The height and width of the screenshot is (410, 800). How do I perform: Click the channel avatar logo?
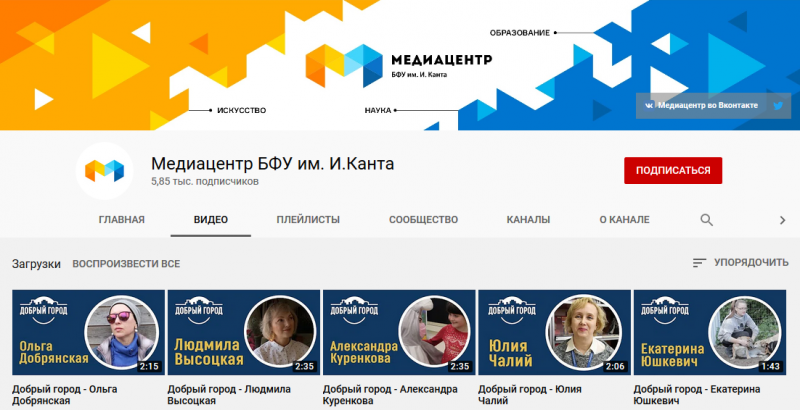tap(105, 171)
